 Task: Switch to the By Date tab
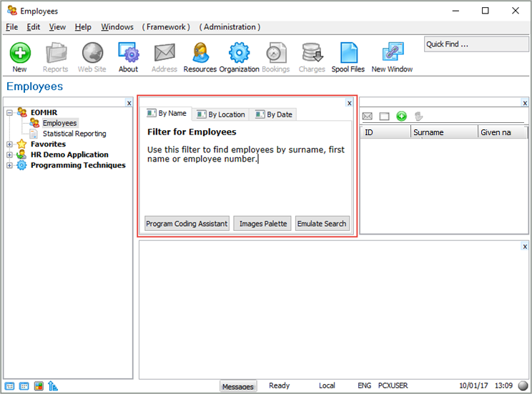pos(273,114)
